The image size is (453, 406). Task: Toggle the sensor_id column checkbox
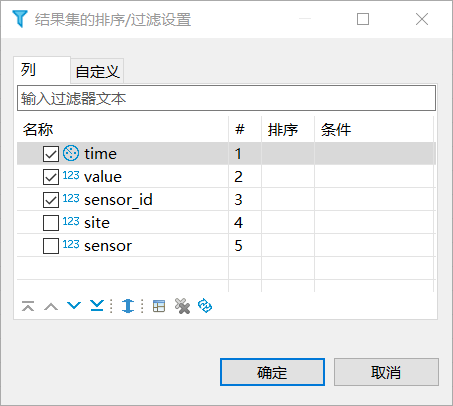[51, 200]
